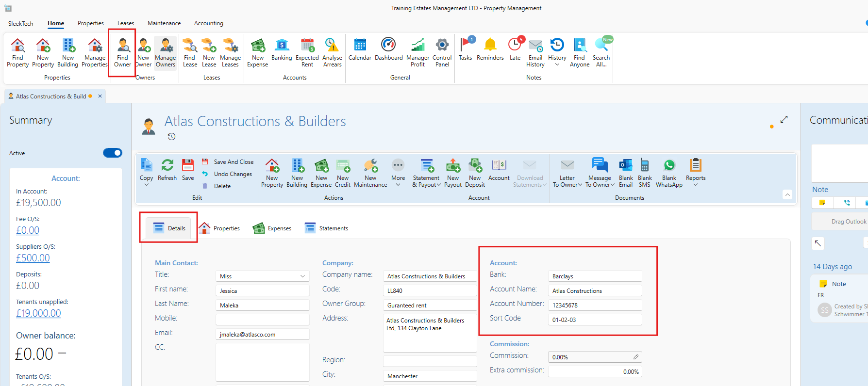Open Suppliers O/S £500.00 link
The height and width of the screenshot is (386, 868).
33,258
